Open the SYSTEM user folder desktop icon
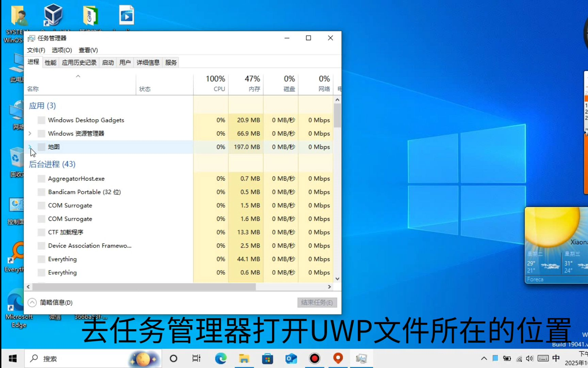The image size is (588, 368). [x=19, y=16]
